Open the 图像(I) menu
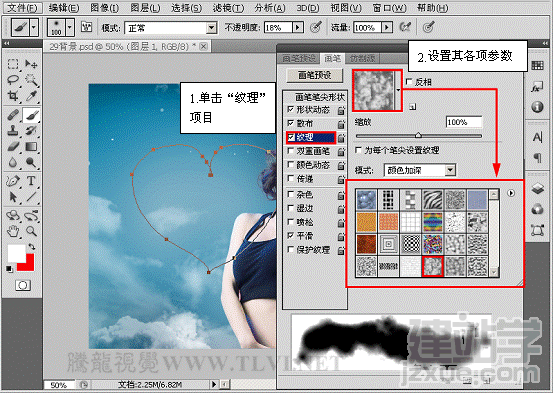The height and width of the screenshot is (393, 553). 105,8
